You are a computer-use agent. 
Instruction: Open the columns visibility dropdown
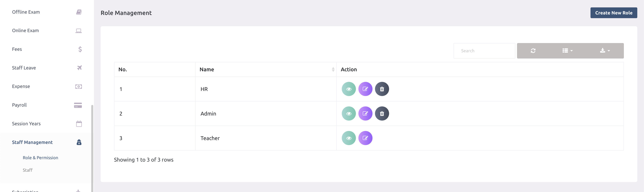tap(567, 51)
